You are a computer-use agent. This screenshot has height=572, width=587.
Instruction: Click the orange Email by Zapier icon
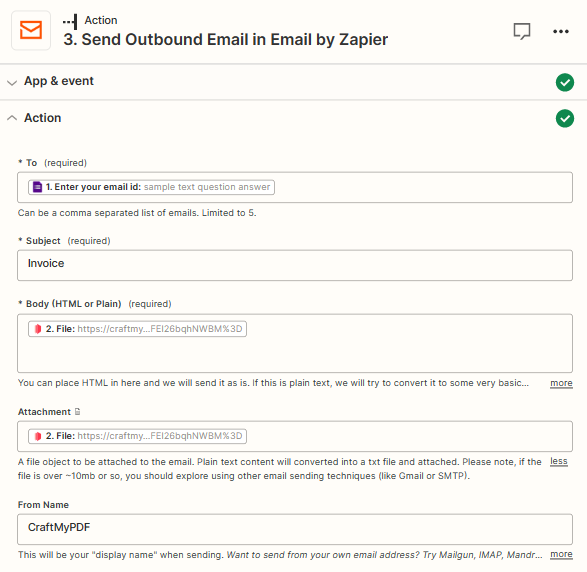pos(31,30)
